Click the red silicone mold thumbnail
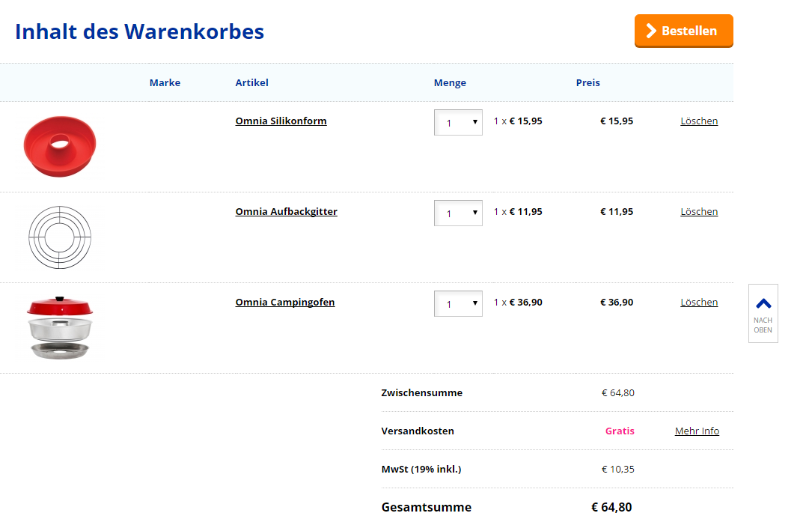This screenshot has height=519, width=812. pos(60,146)
